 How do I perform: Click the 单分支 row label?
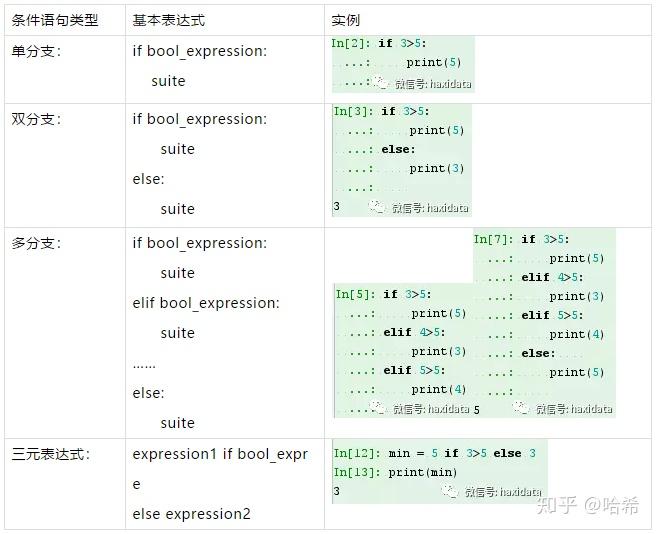coord(36,50)
